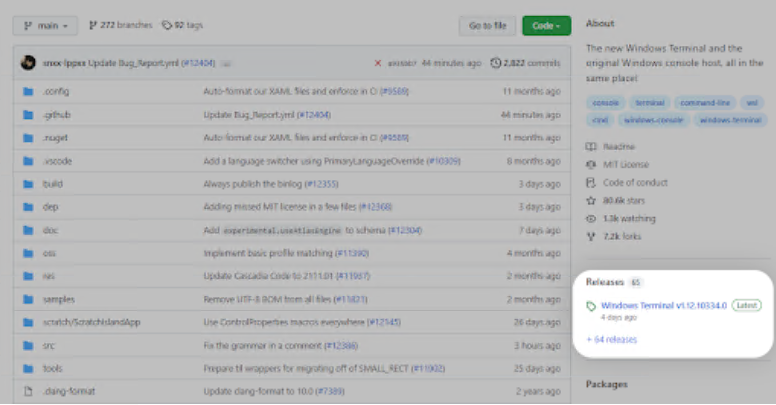This screenshot has height=405, width=776.
Task: Click the .github folder icon
Action: click(x=28, y=115)
